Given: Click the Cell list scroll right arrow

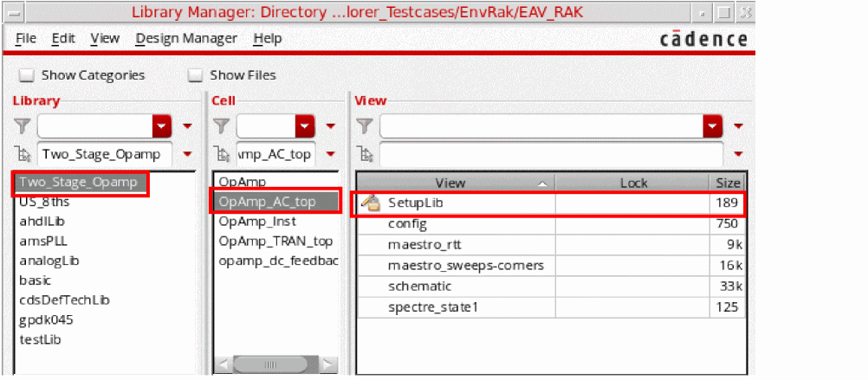Looking at the screenshot, I should [328, 364].
